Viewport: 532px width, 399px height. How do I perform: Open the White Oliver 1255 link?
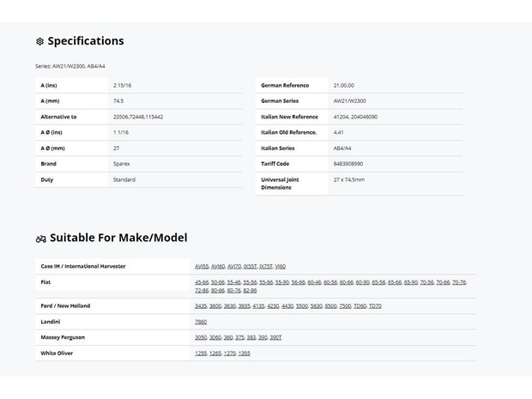click(x=201, y=353)
